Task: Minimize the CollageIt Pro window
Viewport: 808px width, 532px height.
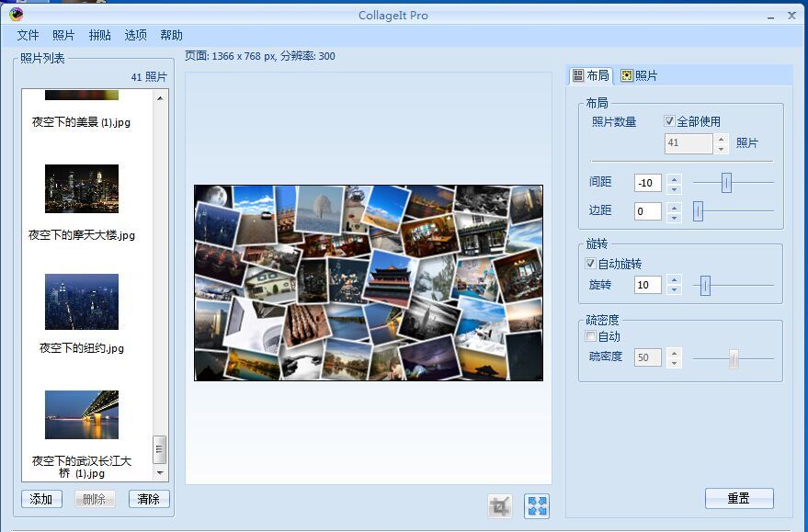Action: pos(770,17)
